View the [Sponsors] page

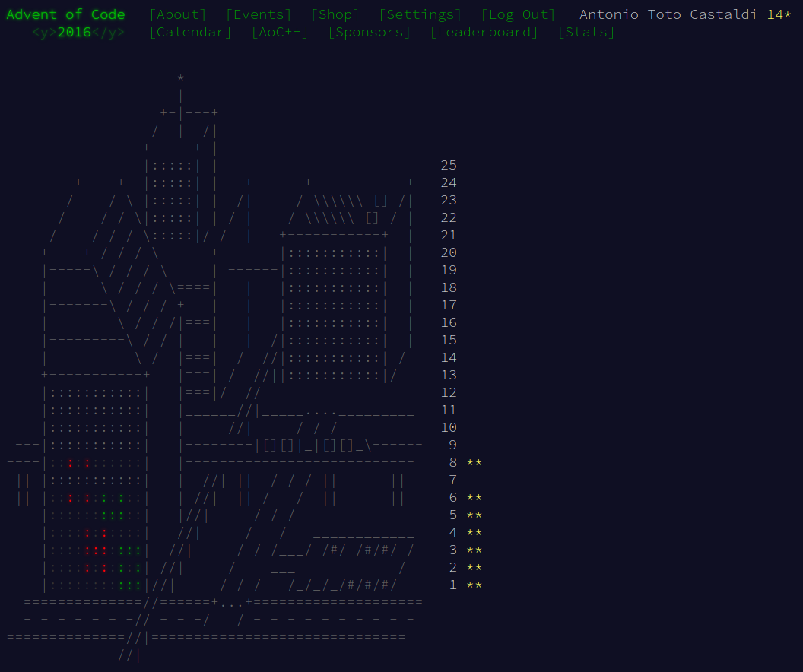[x=370, y=32]
